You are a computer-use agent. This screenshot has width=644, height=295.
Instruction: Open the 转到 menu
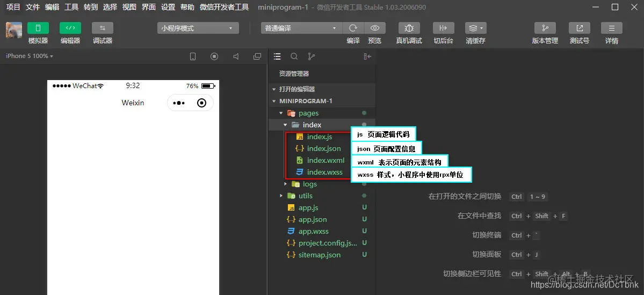point(91,7)
